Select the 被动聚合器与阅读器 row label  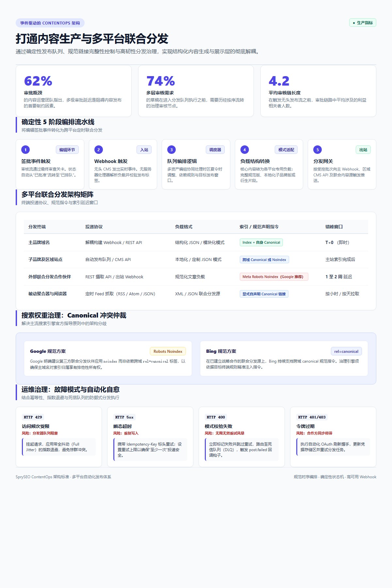(47, 294)
